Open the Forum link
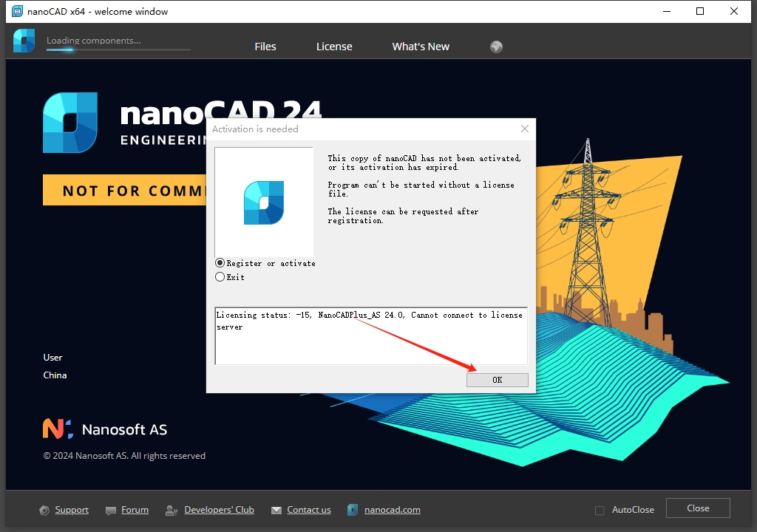The image size is (757, 532). pos(135,510)
